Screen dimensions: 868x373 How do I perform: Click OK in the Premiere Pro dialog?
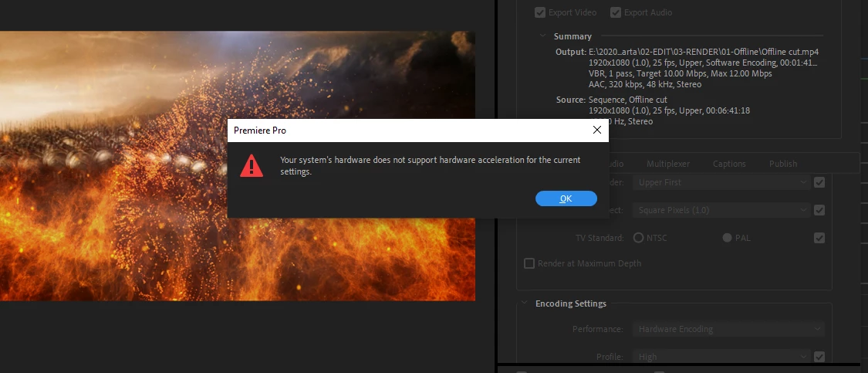(566, 198)
